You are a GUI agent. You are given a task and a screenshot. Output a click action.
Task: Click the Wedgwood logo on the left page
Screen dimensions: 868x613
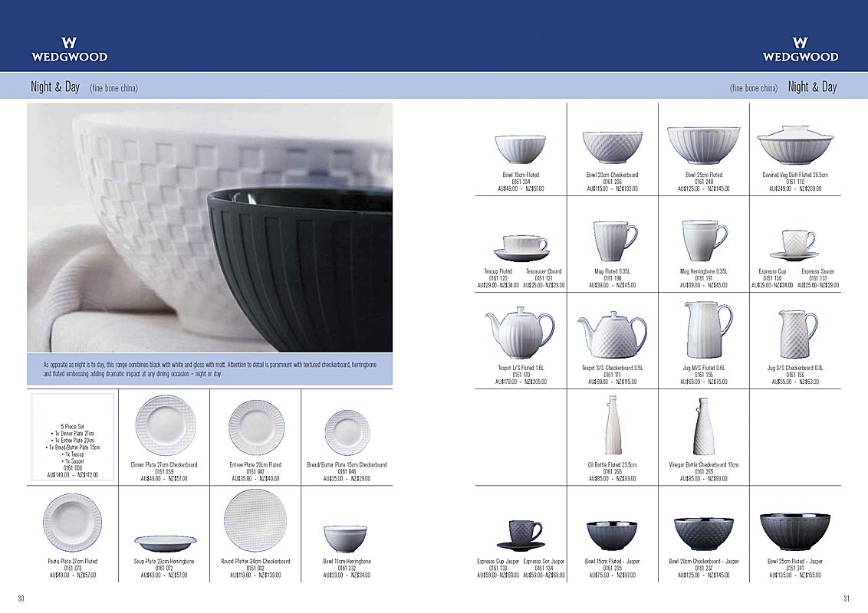69,49
